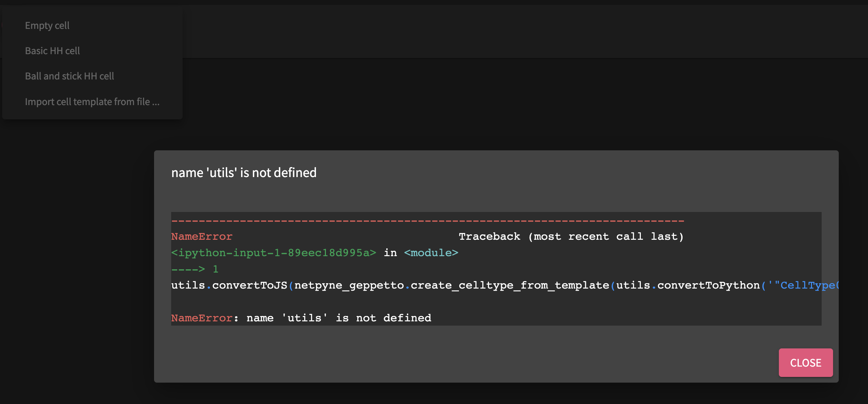Open "Import cell template from file ..." option
Image resolution: width=868 pixels, height=404 pixels.
(92, 102)
